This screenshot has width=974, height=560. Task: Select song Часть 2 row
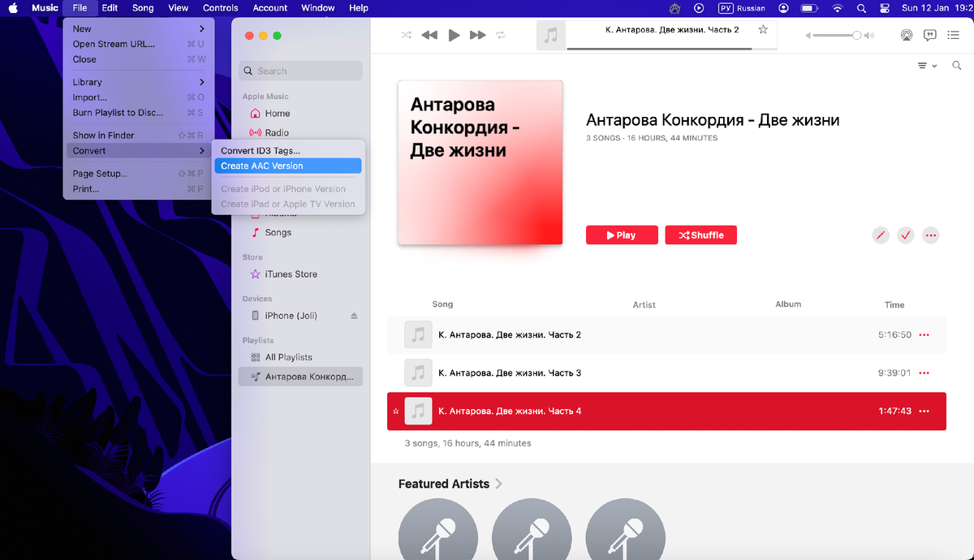tap(666, 334)
